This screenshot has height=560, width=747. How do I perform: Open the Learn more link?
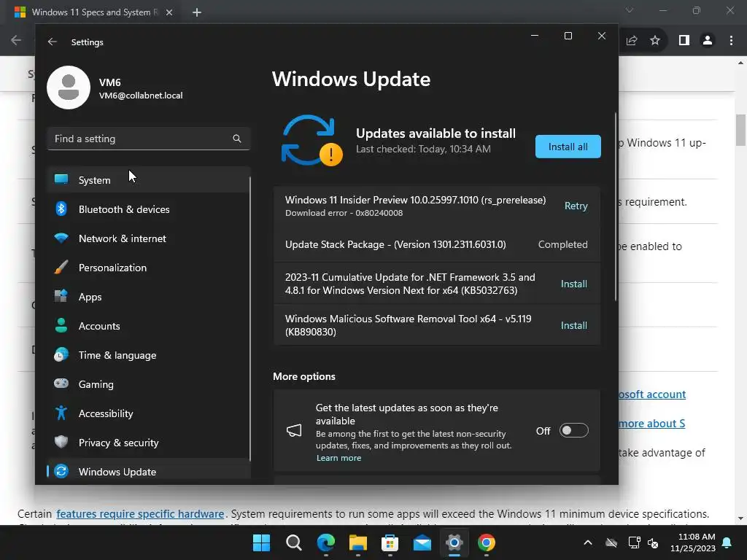(338, 458)
